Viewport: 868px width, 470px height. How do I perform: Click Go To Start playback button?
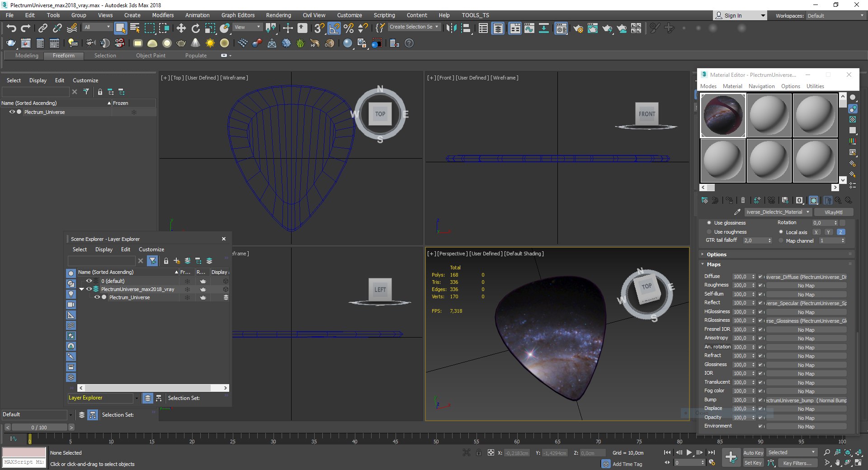tap(667, 452)
